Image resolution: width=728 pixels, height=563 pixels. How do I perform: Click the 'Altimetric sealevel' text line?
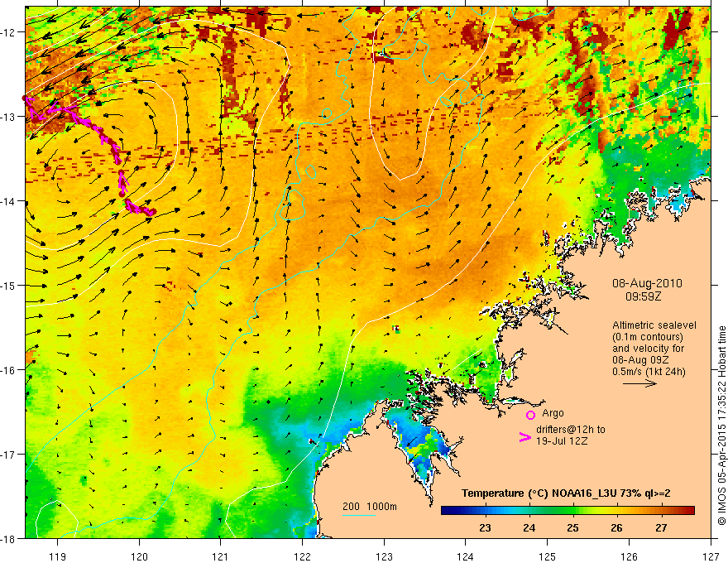[x=654, y=325]
